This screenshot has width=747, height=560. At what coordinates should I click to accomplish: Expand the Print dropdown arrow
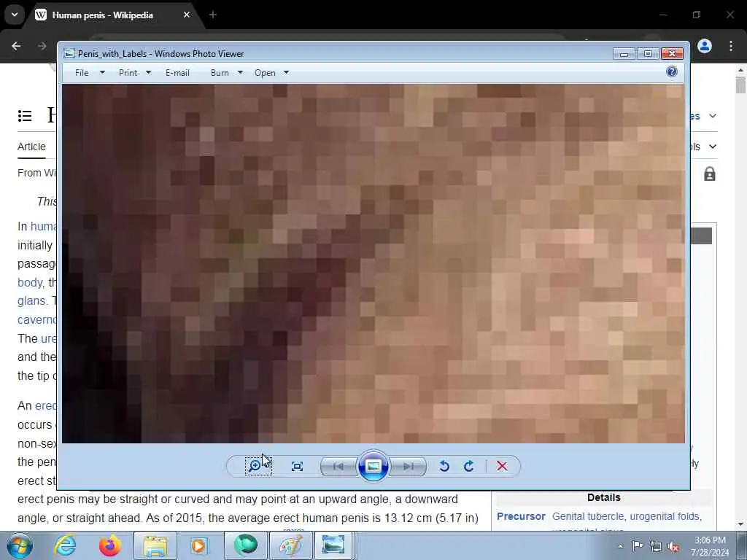coord(149,72)
